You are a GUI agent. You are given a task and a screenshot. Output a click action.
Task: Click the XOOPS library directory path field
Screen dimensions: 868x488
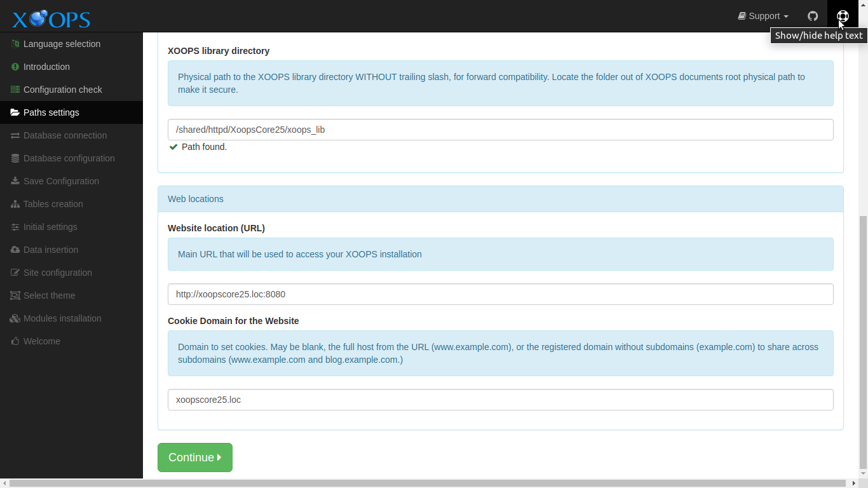500,130
